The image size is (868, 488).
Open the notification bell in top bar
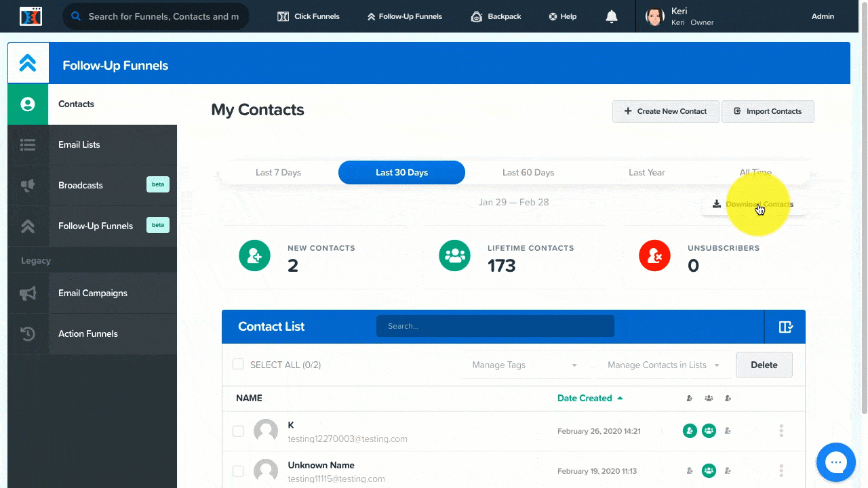[x=611, y=16]
